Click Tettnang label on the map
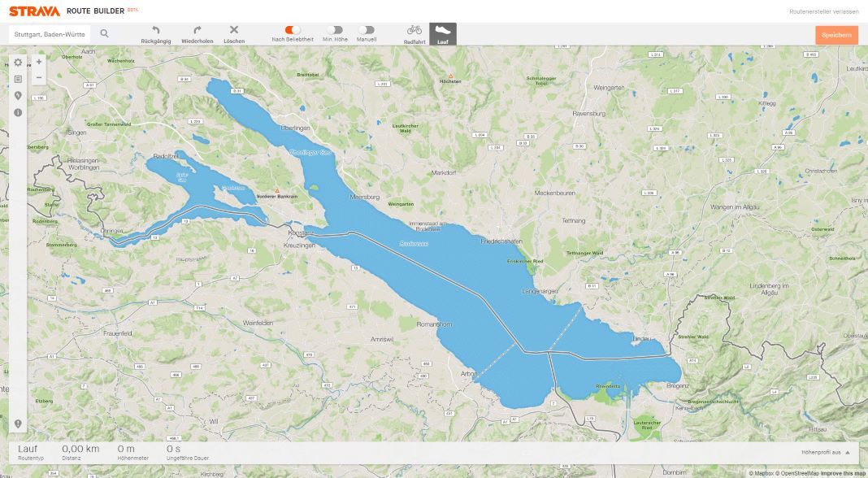Image resolution: width=868 pixels, height=478 pixels. point(574,220)
